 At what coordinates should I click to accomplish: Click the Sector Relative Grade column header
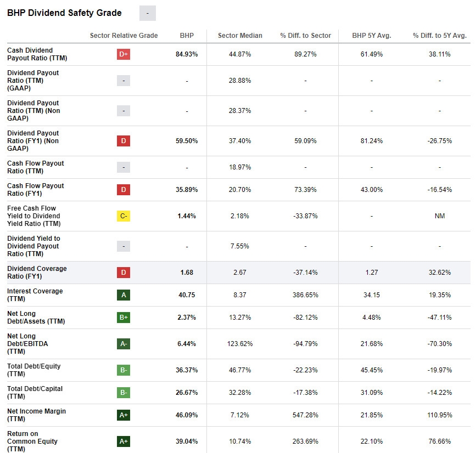tap(124, 36)
